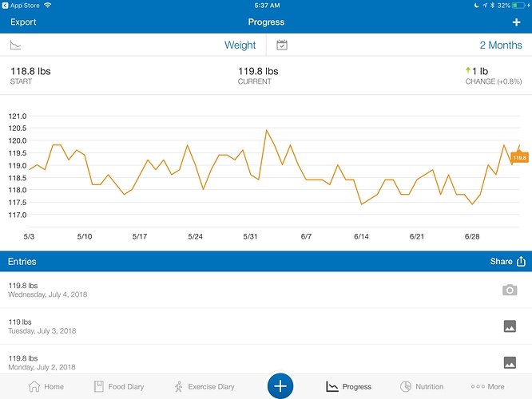Add a new weight entry with plus icon

[x=516, y=22]
